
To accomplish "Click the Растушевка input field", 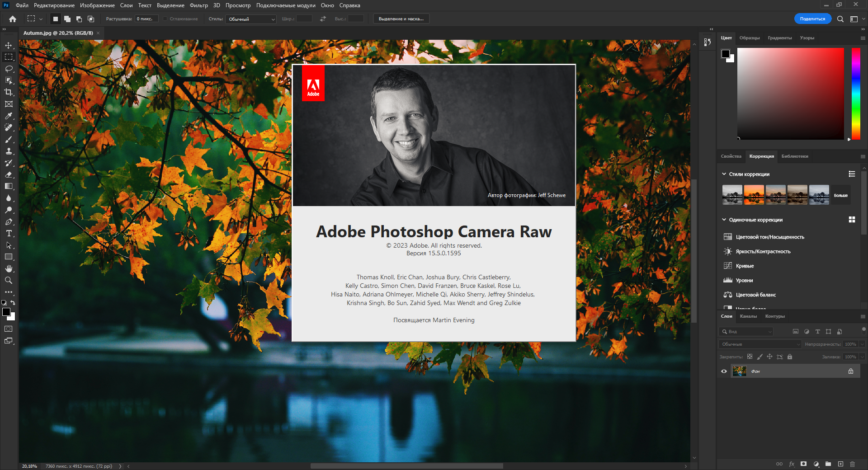I will [x=146, y=19].
